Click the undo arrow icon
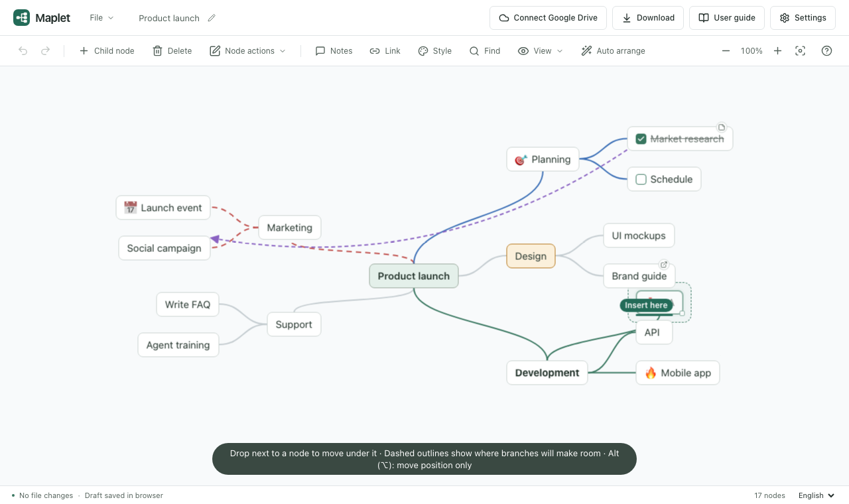Image resolution: width=849 pixels, height=504 pixels. point(23,51)
